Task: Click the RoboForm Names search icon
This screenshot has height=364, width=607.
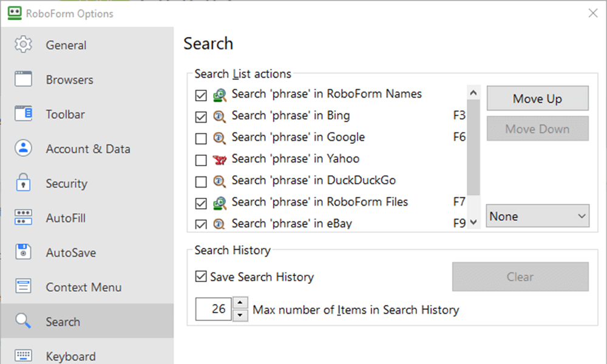Action: (x=220, y=95)
